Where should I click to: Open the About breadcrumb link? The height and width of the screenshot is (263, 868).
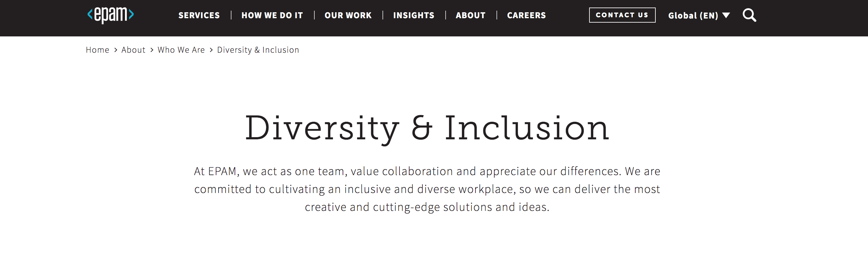[133, 50]
